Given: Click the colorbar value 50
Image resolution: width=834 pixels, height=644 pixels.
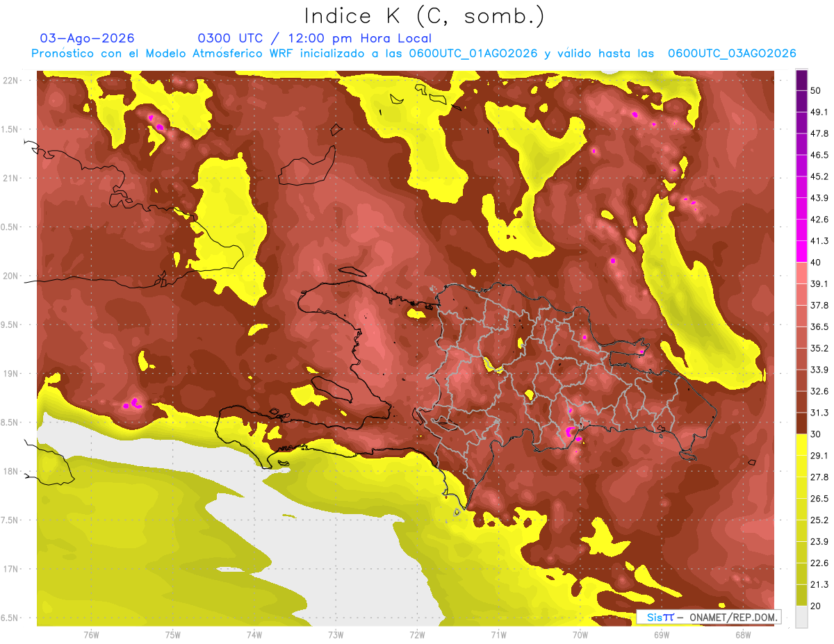Looking at the screenshot, I should tap(817, 91).
